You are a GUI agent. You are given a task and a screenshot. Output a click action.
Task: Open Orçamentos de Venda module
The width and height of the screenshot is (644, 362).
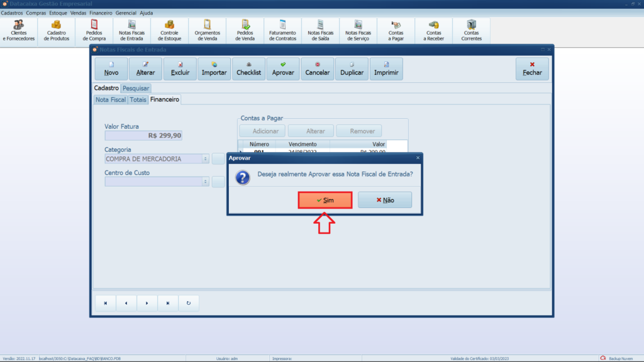click(x=207, y=30)
